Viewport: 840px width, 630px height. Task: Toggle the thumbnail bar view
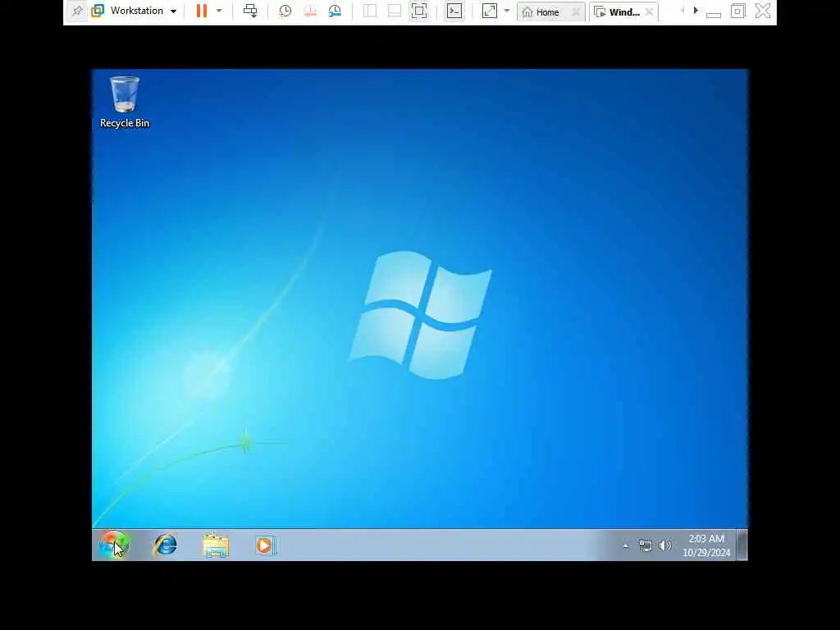pos(395,11)
